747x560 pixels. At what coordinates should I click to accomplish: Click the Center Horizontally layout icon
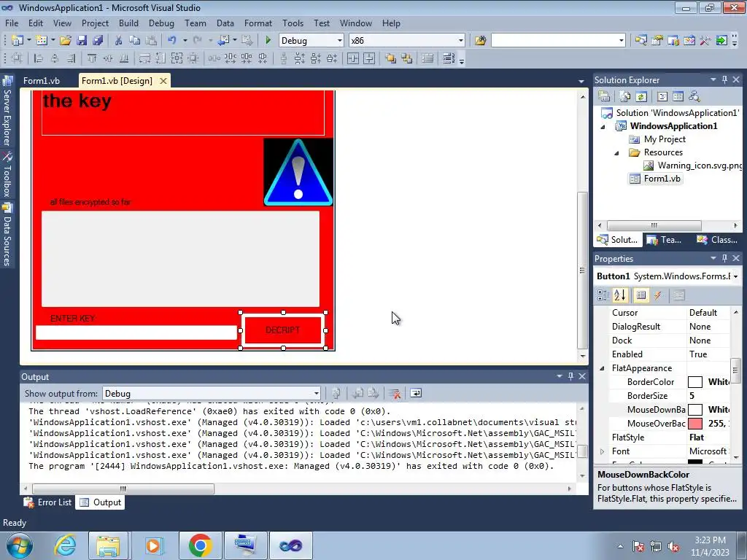pos(353,58)
